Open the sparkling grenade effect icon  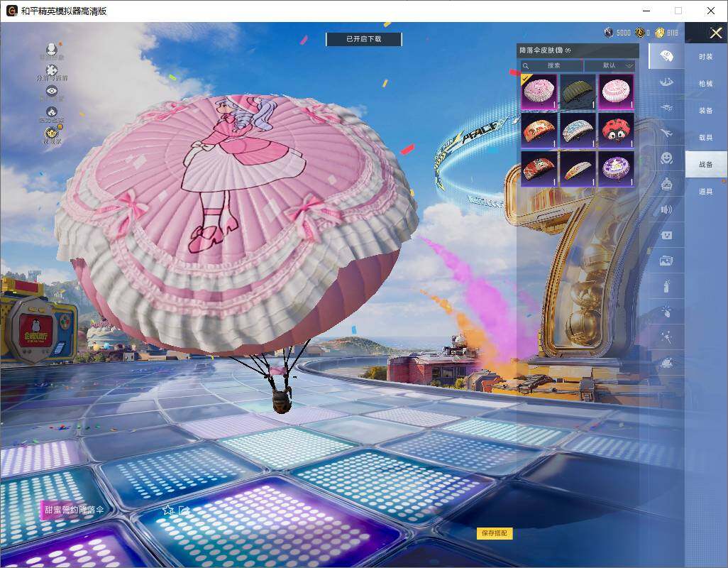pos(666,311)
